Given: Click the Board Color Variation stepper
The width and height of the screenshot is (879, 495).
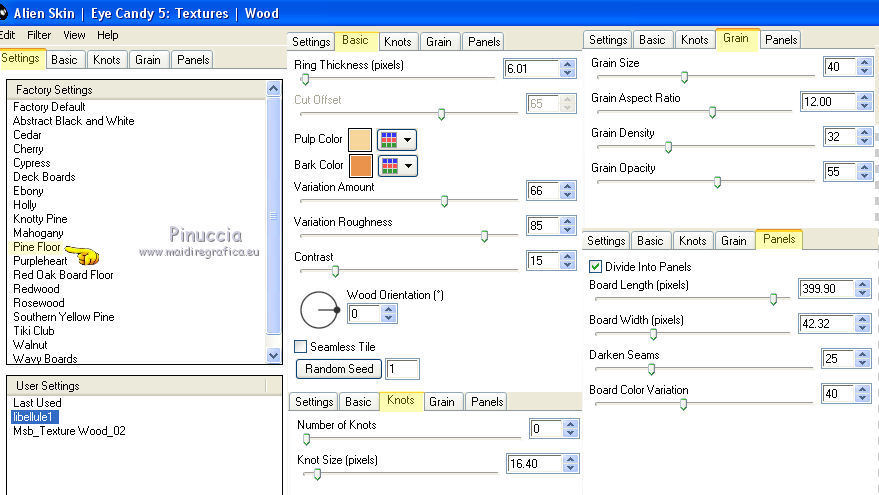Looking at the screenshot, I should (862, 393).
